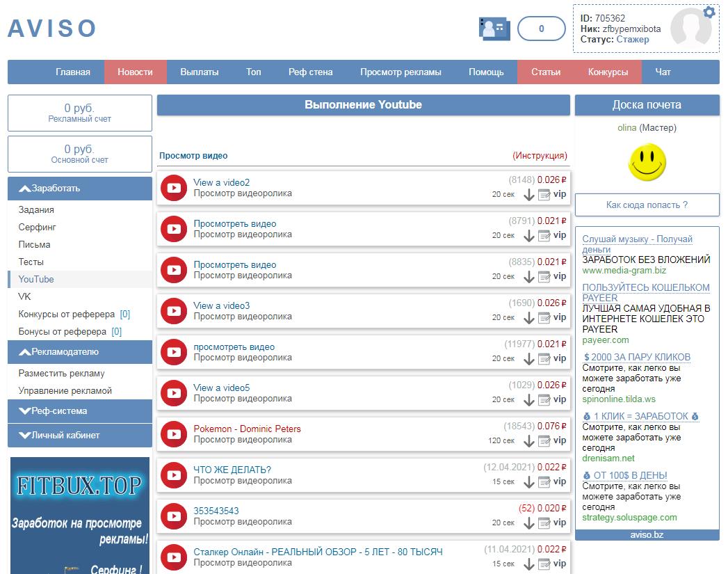Open the Реф стена nav tab
This screenshot has width=728, height=574.
coord(311,72)
